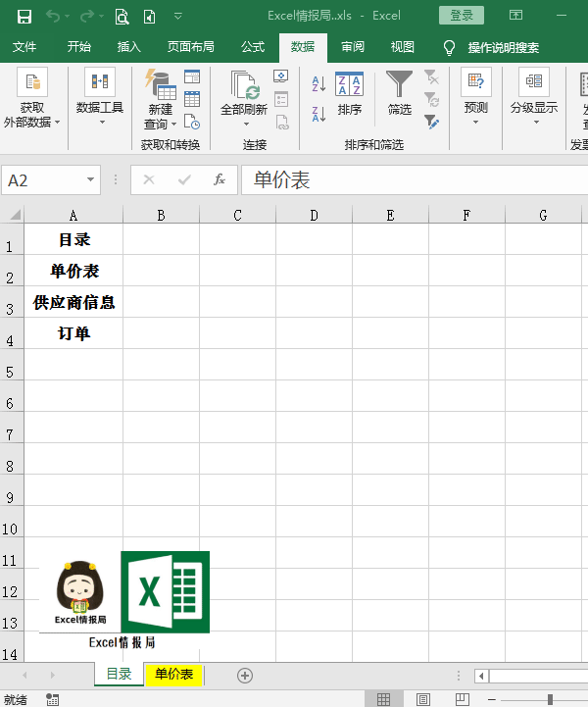Click the zoom slider handle
Image resolution: width=588 pixels, height=707 pixels.
click(550, 699)
